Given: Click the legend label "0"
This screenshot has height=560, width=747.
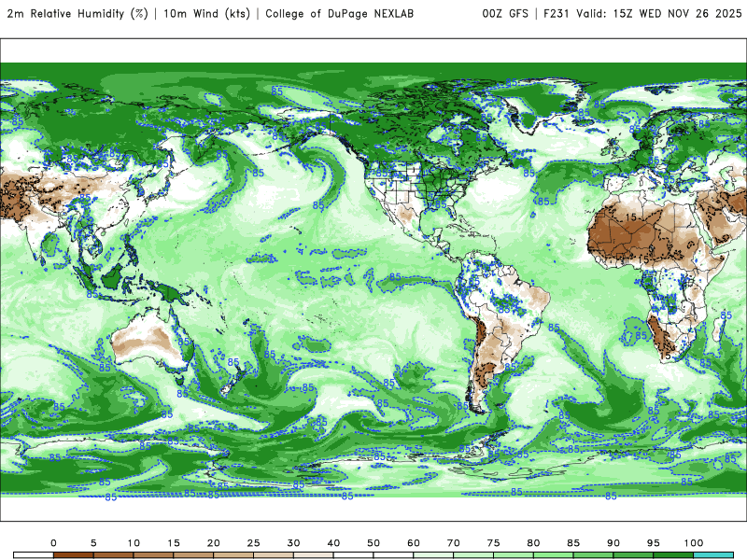Looking at the screenshot, I should click(53, 543).
